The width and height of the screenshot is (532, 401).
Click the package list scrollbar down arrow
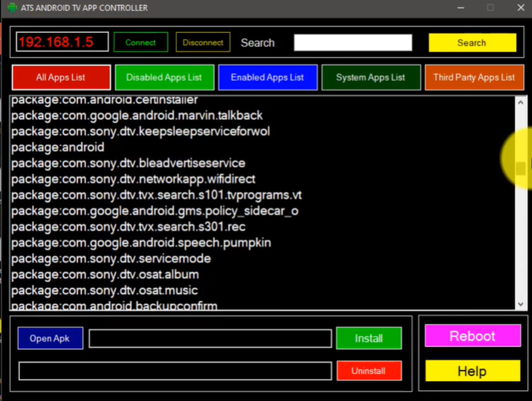(521, 304)
